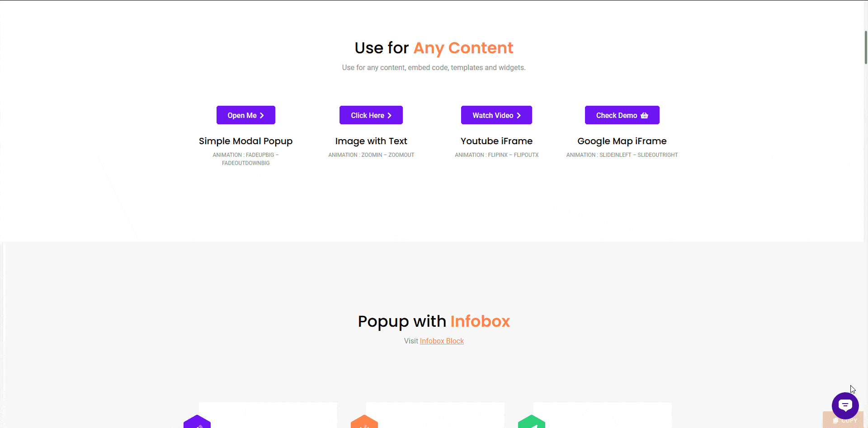868x428 pixels.
Task: Click the Open Me button
Action: [245, 115]
